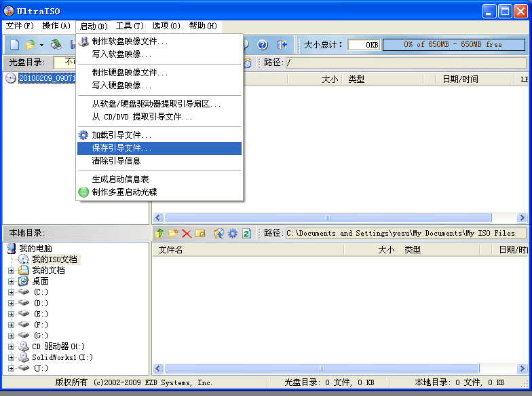The image size is (532, 396).
Task: Click the 日期/时间 column header in the upper list
Action: (x=474, y=79)
